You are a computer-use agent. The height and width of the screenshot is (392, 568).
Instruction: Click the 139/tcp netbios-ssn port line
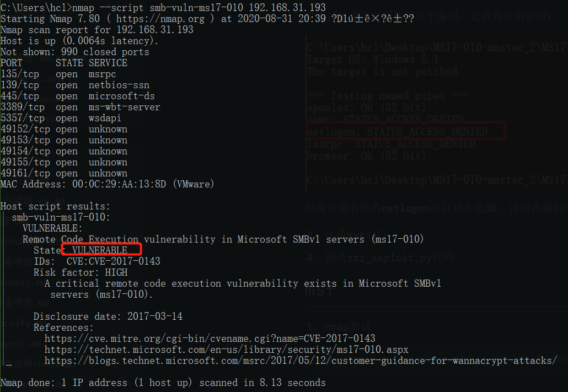(x=75, y=85)
